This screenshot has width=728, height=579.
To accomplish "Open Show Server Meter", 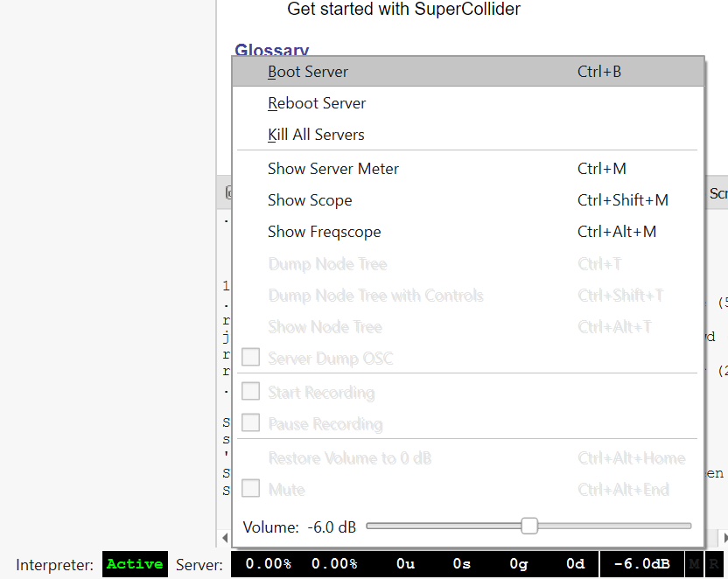I will (333, 168).
